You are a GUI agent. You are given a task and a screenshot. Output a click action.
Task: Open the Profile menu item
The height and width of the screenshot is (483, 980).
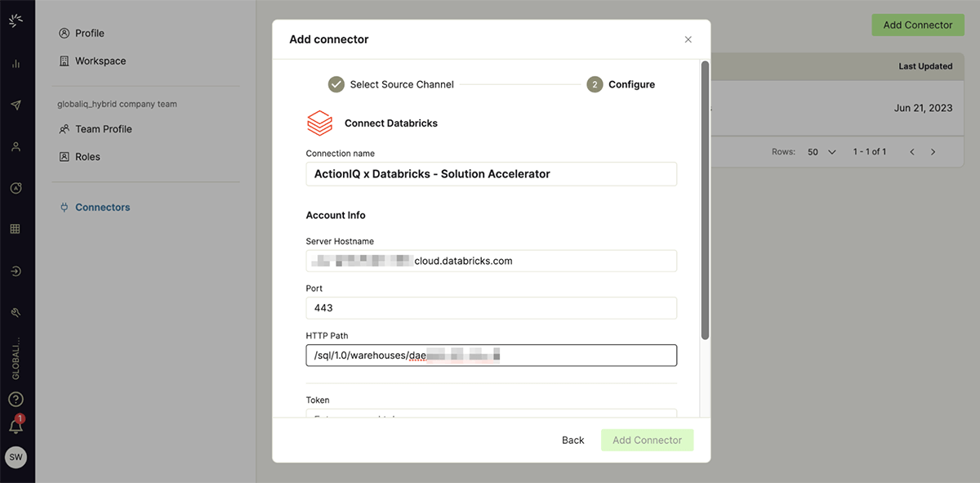(90, 34)
